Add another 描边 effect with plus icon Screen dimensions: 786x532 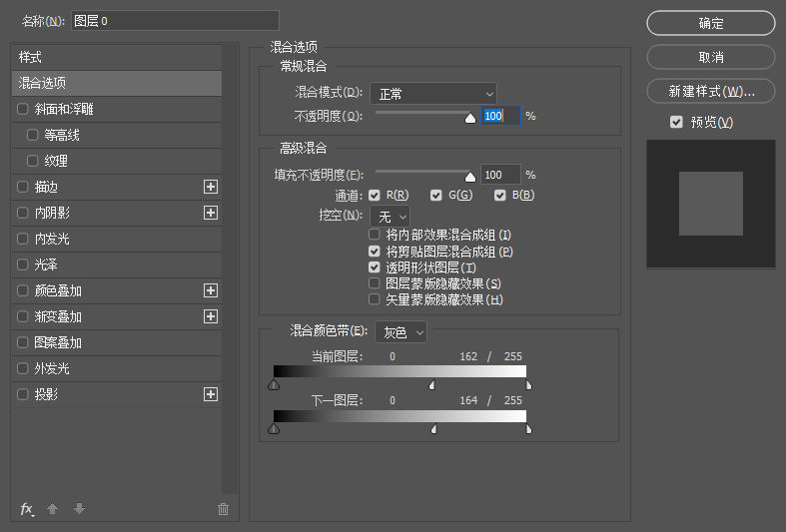[211, 187]
